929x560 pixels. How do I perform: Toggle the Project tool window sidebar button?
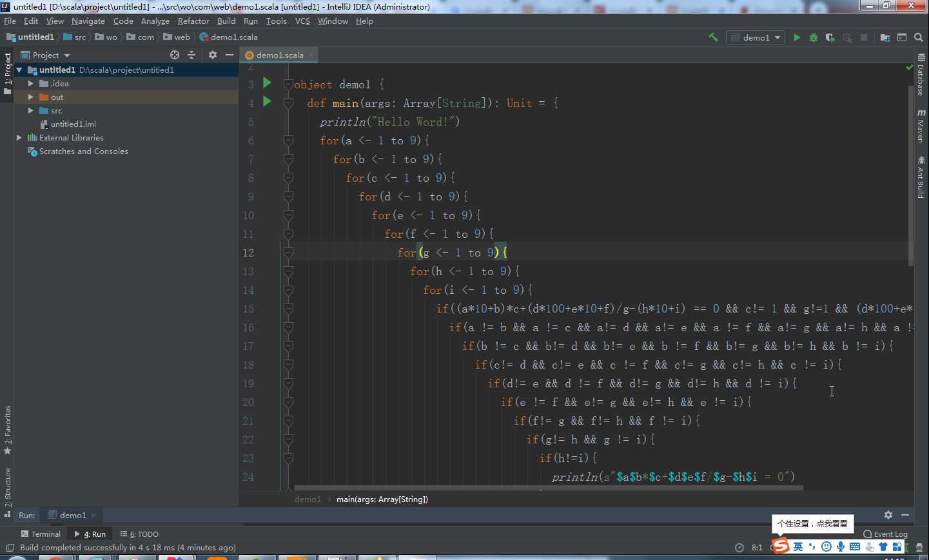(x=7, y=73)
